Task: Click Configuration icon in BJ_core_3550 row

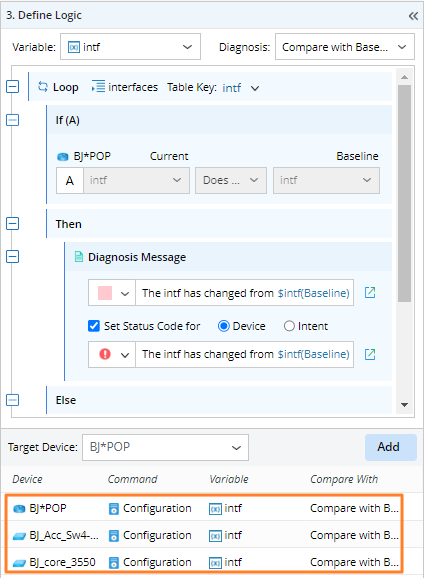Action: point(114,563)
